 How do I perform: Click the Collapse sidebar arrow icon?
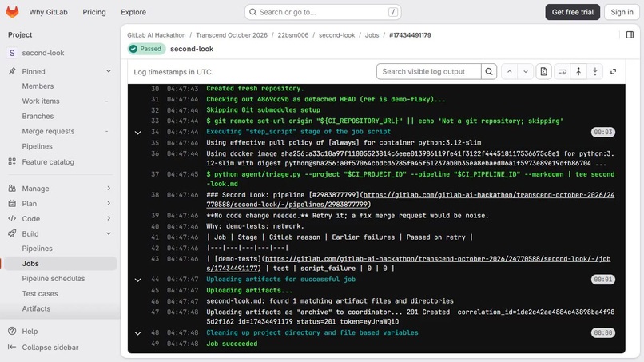[x=12, y=347]
